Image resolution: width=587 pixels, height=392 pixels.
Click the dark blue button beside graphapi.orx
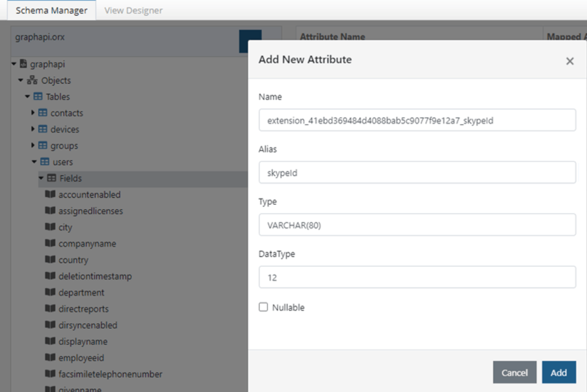(250, 41)
